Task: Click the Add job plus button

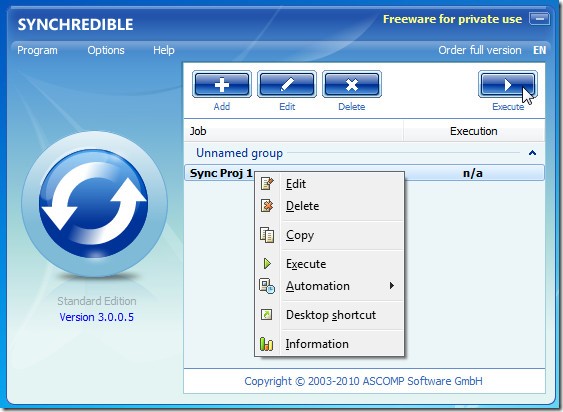Action: [x=222, y=84]
